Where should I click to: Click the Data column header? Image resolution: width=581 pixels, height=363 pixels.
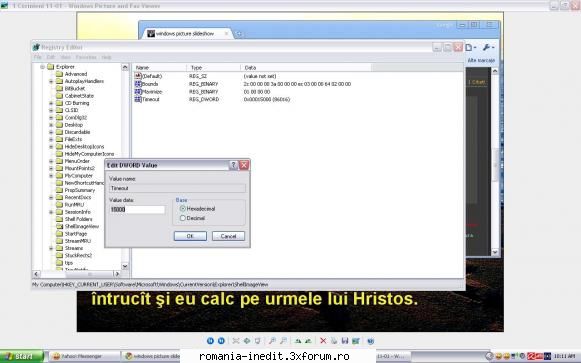(306, 68)
